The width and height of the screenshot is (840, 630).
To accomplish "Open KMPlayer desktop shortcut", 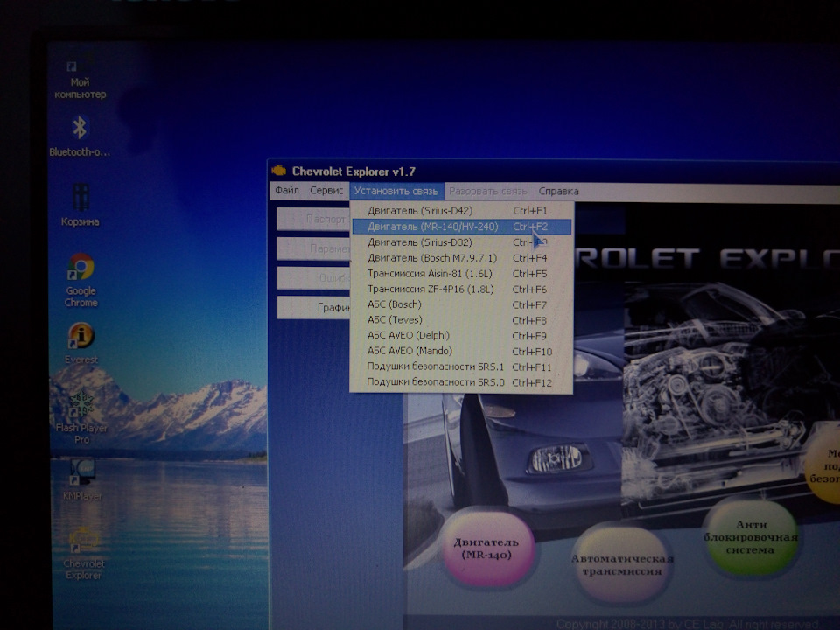I will [82, 480].
